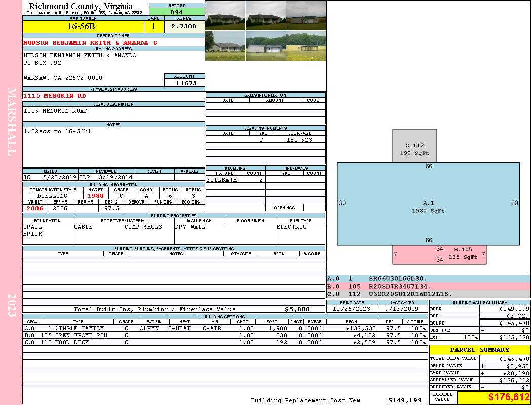532x405 pixels.
Task: Select the garage photo under gray overcast sky
Action: 306,15
